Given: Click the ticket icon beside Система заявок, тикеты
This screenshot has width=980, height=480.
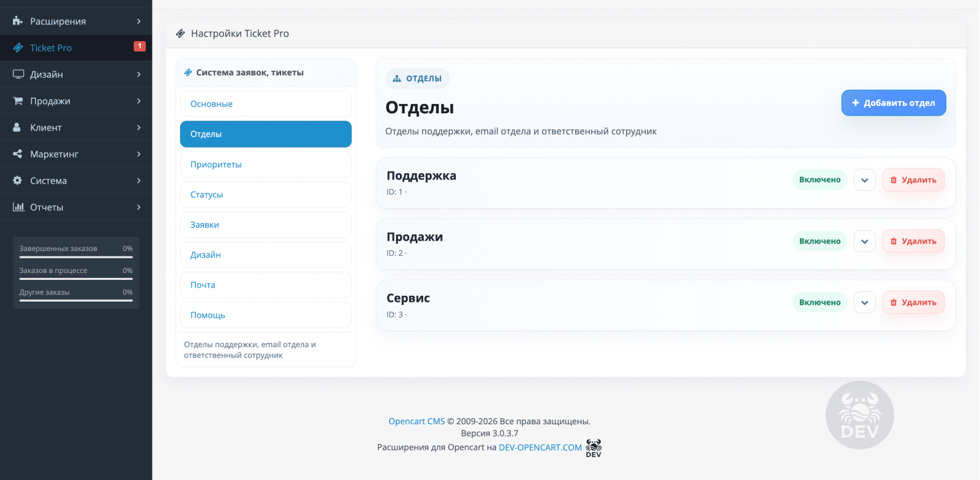Looking at the screenshot, I should pos(188,72).
